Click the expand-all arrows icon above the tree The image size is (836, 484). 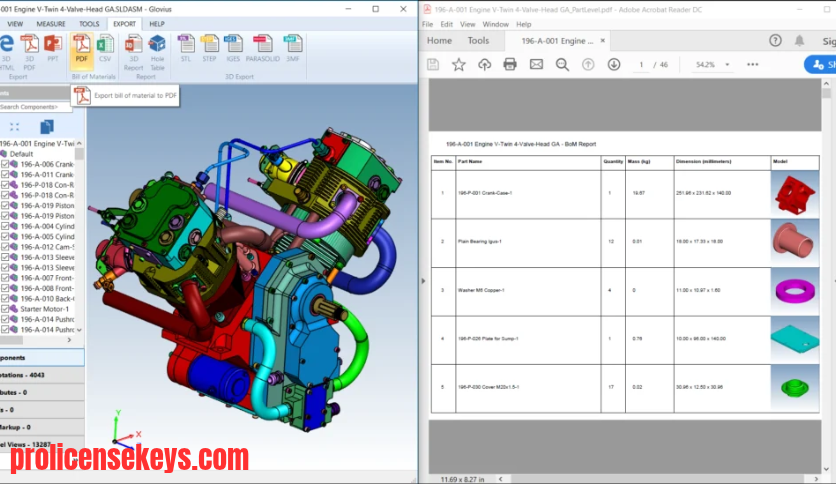point(14,127)
